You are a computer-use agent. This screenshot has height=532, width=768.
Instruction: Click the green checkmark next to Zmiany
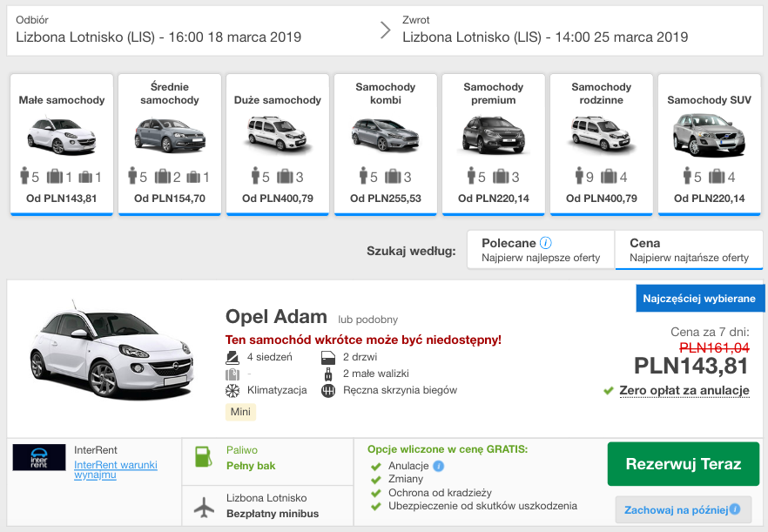[376, 480]
